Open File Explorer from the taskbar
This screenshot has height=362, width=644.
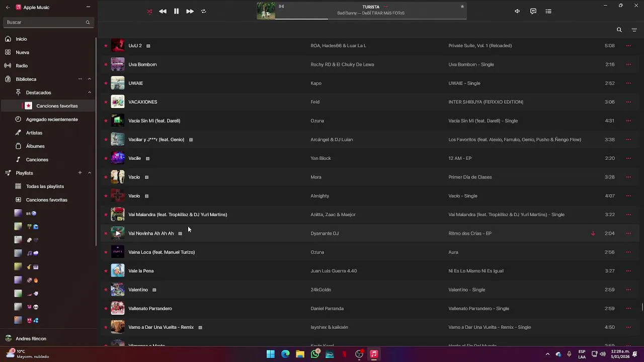(x=300, y=354)
